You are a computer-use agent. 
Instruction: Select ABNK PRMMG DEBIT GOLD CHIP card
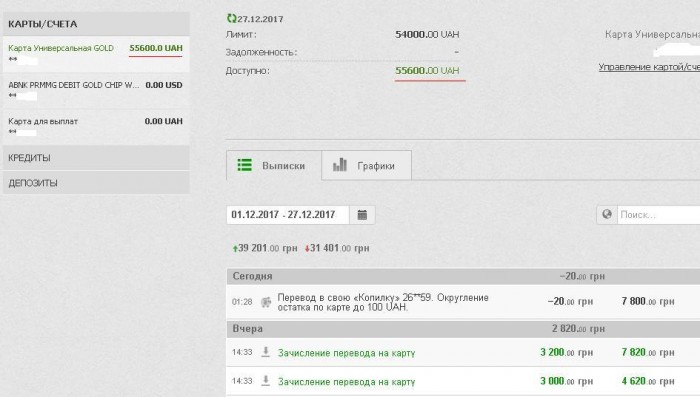[x=96, y=91]
